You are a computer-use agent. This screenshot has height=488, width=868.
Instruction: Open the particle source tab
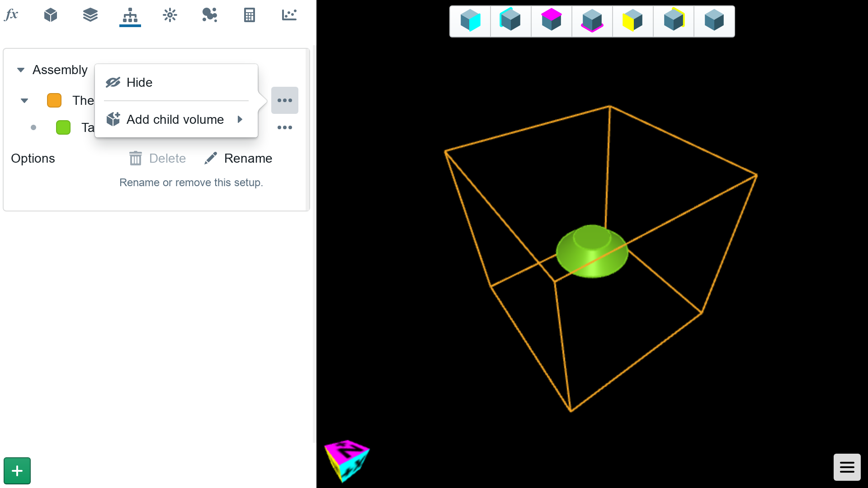(x=170, y=15)
